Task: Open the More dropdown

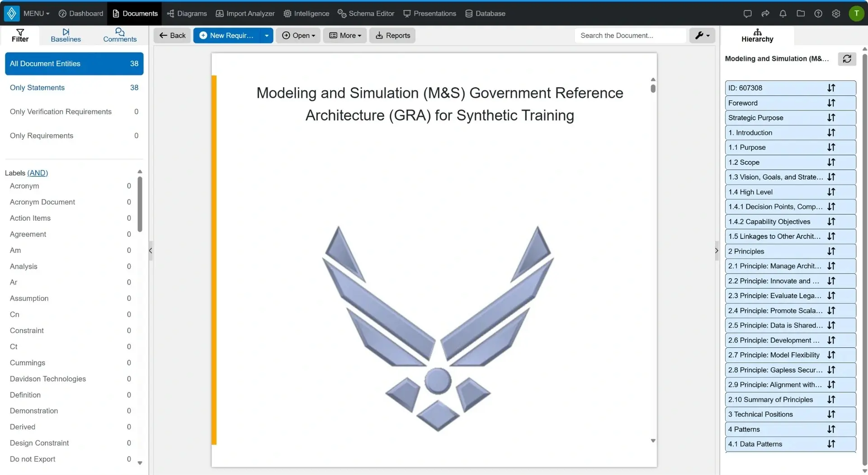Action: [345, 35]
